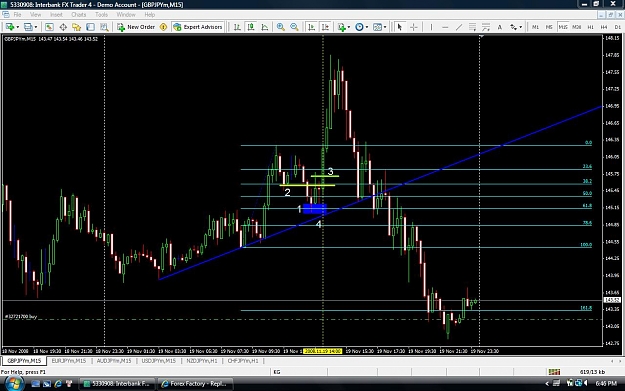The width and height of the screenshot is (625, 391).
Task: Click the volume icon in system tray
Action: (586, 383)
